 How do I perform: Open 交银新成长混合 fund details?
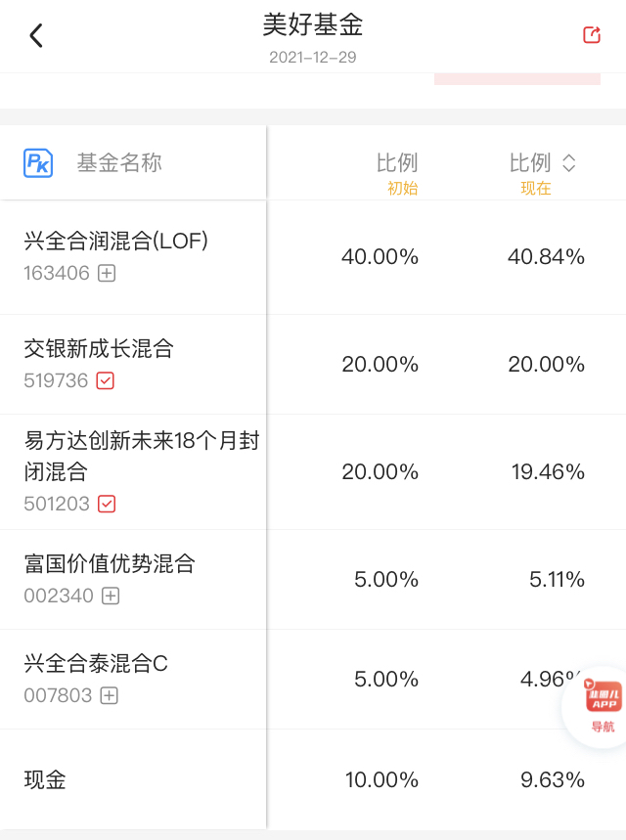point(99,349)
